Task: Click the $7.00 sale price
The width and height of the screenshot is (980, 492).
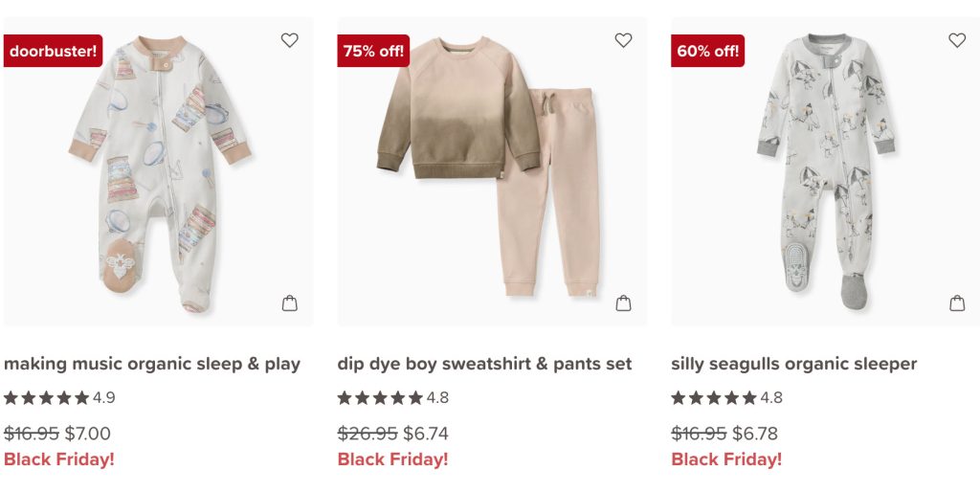Action: click(88, 434)
